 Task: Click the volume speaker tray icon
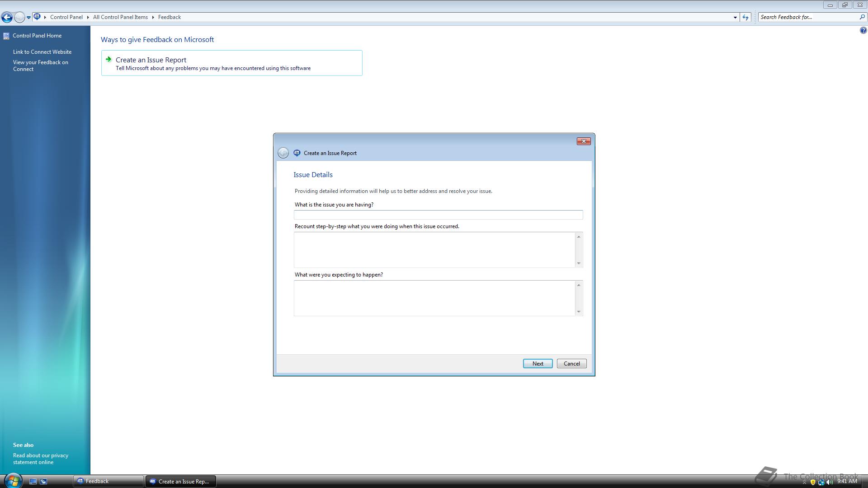(829, 482)
